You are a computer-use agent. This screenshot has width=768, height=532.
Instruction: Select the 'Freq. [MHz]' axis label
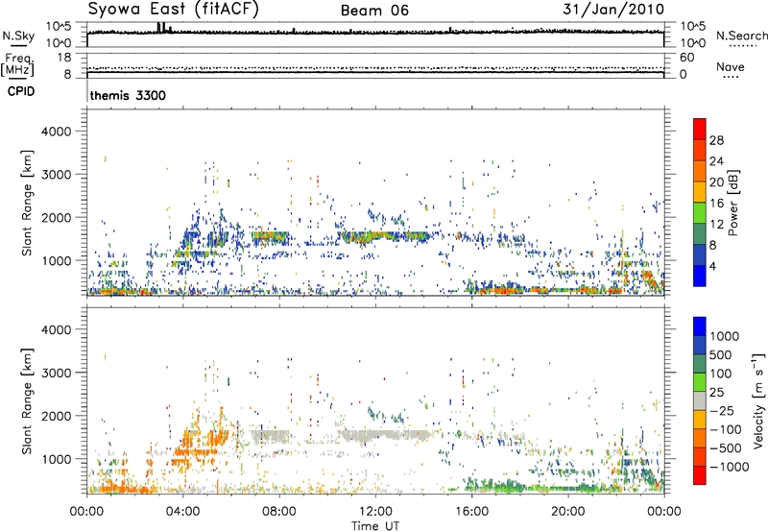17,65
